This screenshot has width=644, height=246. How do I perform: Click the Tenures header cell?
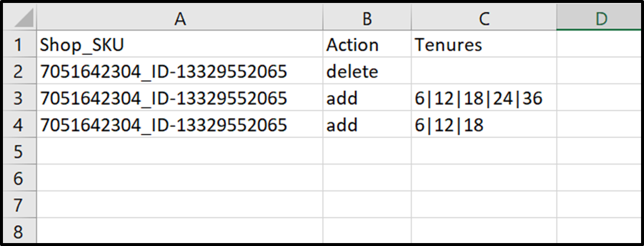tap(484, 45)
